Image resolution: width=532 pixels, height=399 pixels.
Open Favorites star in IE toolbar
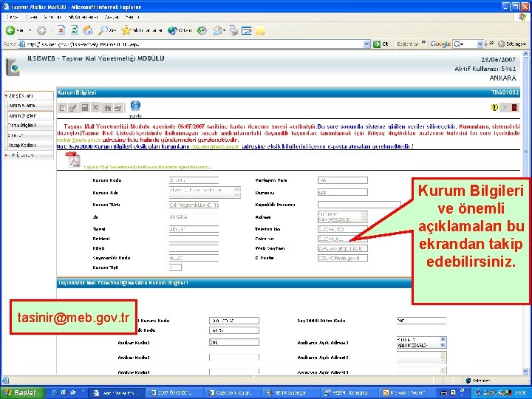pyautogui.click(x=126, y=30)
